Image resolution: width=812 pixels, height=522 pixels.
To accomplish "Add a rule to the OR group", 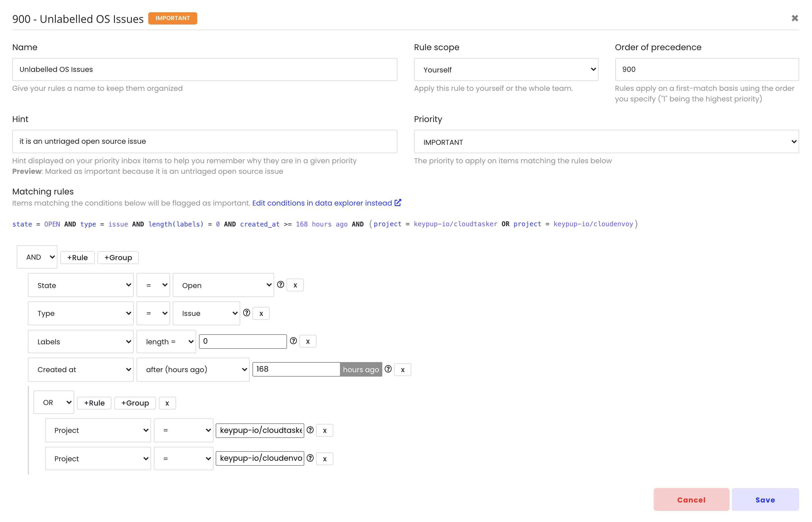I will [x=94, y=403].
